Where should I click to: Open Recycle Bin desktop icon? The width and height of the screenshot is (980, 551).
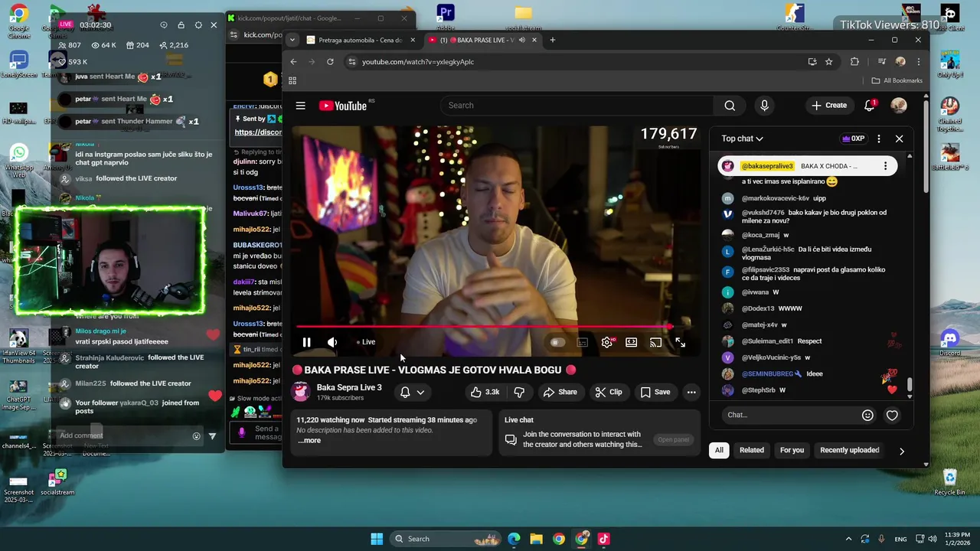pos(949,483)
